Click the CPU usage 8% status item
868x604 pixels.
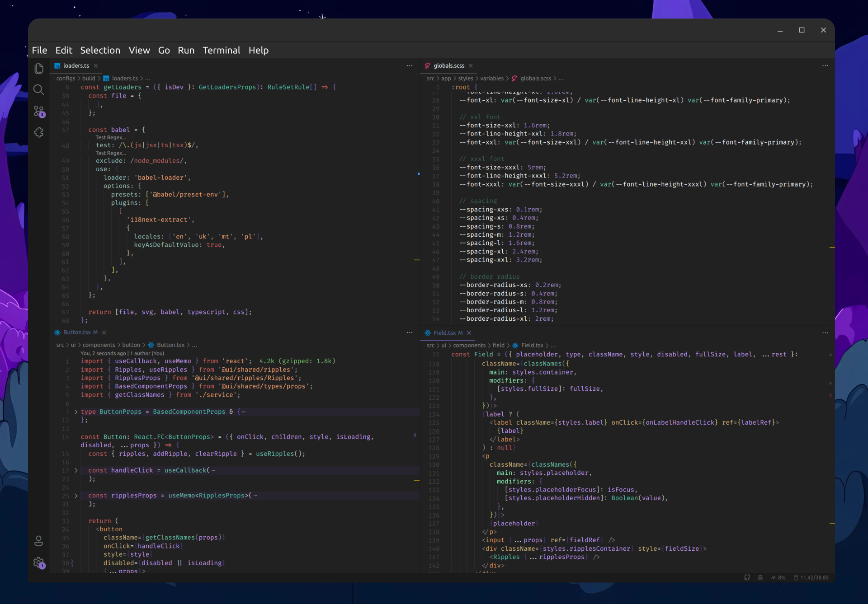click(778, 577)
